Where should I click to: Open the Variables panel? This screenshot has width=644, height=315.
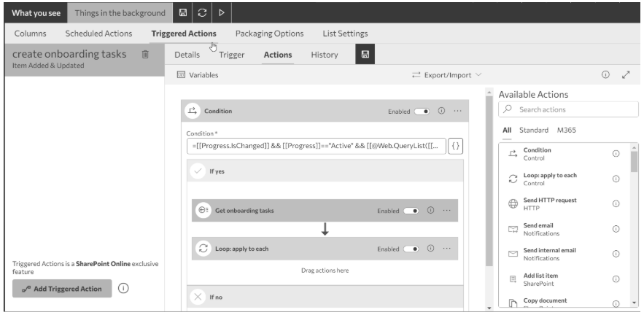pos(198,75)
